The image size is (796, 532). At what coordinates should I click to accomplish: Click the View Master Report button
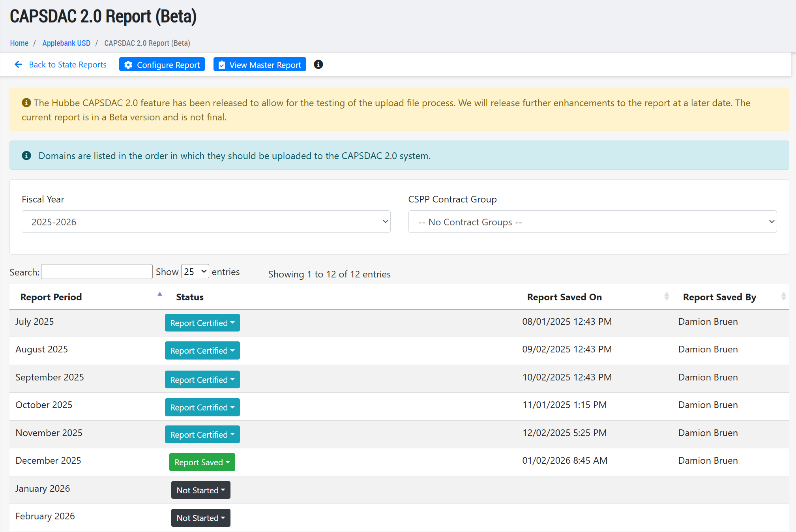click(260, 65)
